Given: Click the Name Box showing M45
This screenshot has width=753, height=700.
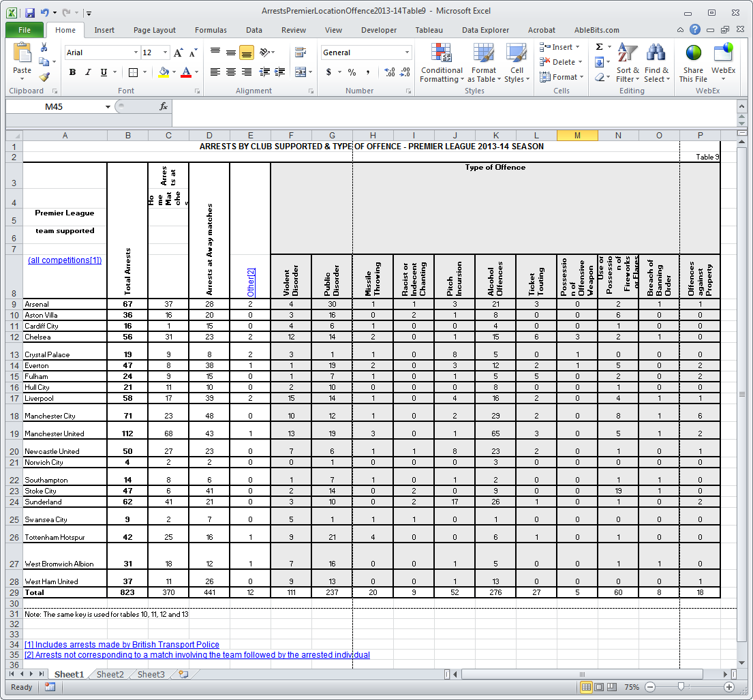Looking at the screenshot, I should (x=55, y=106).
